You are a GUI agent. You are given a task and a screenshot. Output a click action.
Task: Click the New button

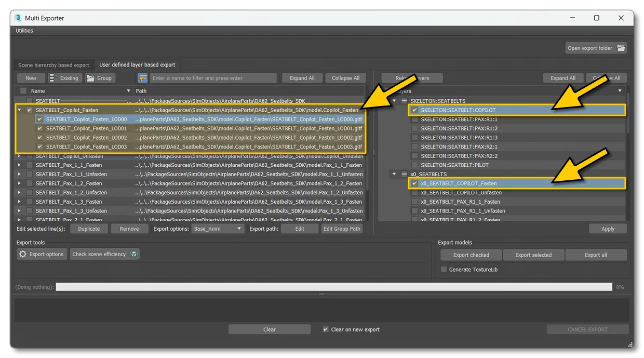(x=31, y=78)
